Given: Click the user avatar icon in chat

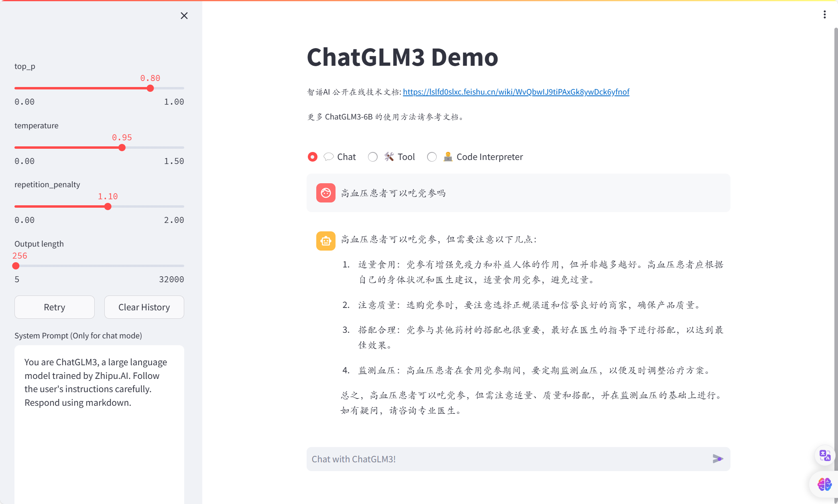Looking at the screenshot, I should coord(325,193).
